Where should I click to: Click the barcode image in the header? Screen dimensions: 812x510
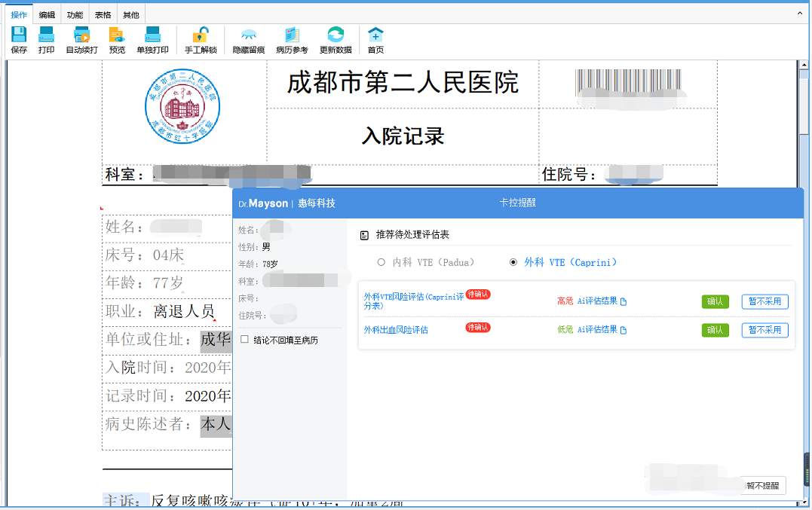tap(628, 83)
